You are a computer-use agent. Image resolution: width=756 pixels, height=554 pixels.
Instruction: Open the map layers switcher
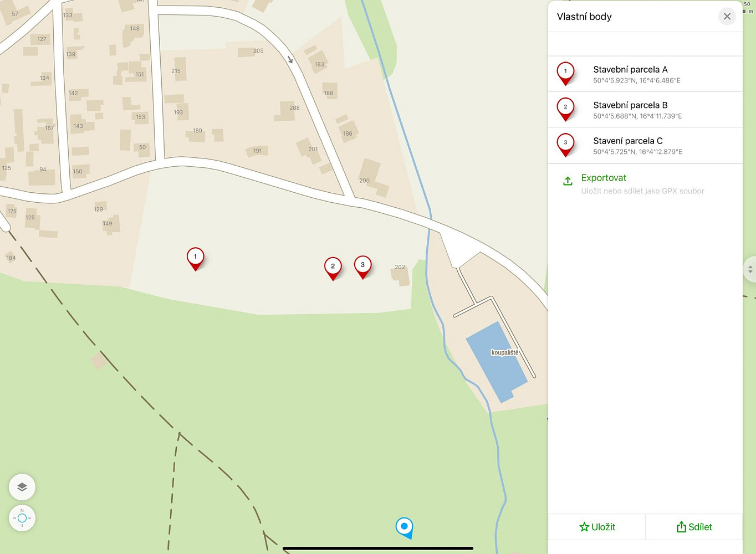point(22,488)
